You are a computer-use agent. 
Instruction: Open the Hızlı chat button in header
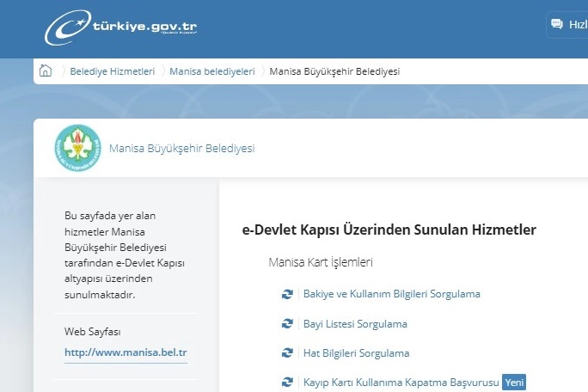[567, 25]
